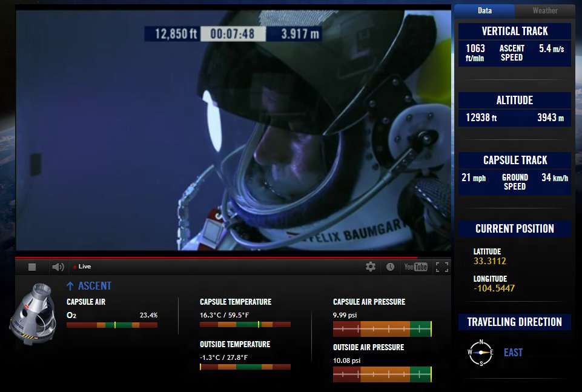Screen dimensions: 582x392
Task: Click the outside air pressure gauge
Action: point(382,374)
